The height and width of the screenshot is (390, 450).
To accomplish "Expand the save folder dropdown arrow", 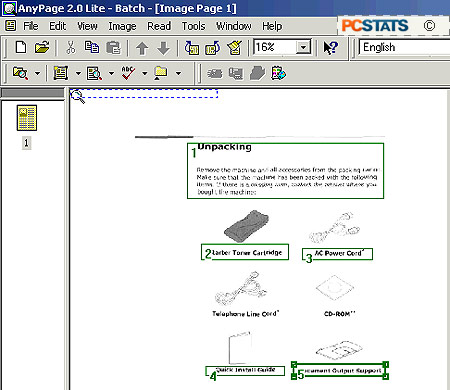I will click(x=178, y=73).
